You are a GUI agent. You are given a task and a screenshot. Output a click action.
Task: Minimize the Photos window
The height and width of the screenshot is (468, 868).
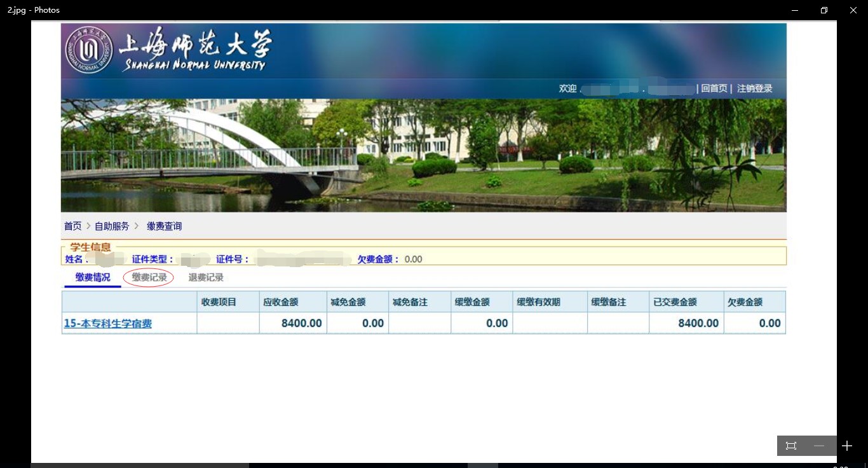point(795,10)
